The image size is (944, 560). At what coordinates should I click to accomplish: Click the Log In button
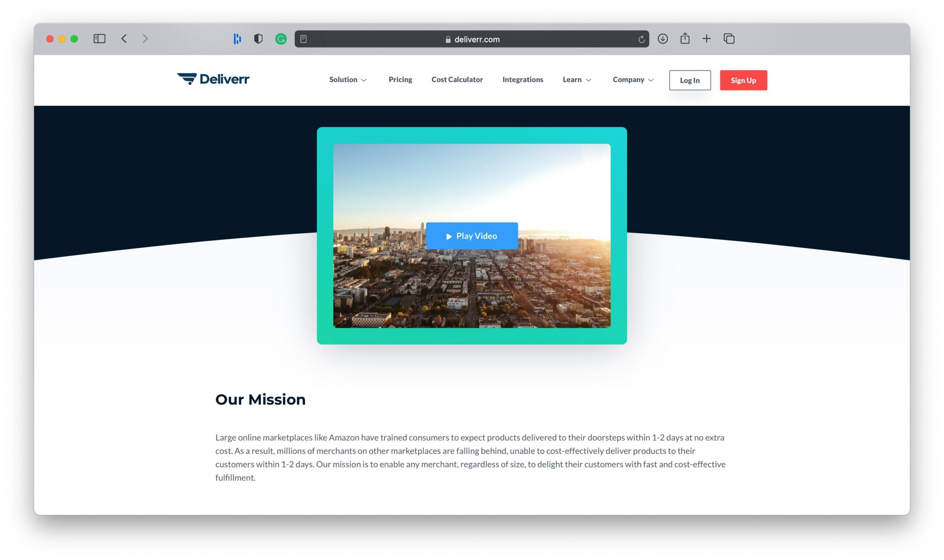click(x=689, y=80)
